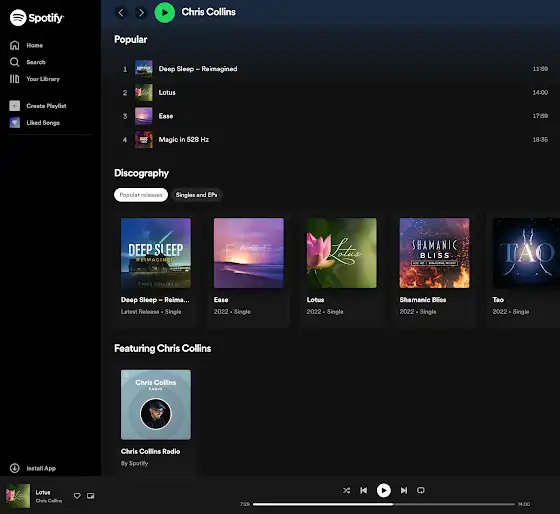Play Deep Sleep – Reimagined track row
The image size is (560, 514).
click(x=334, y=69)
